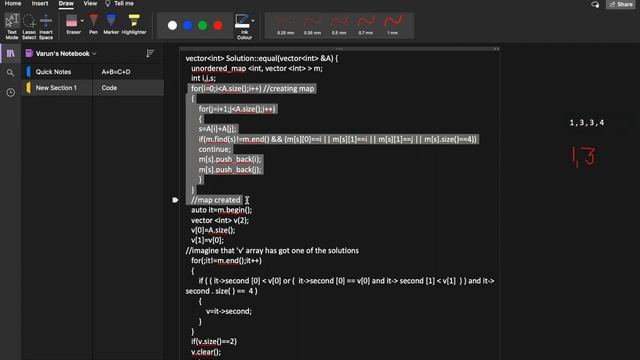Click the 'm[s].push_back(j);' line
Image resolution: width=640 pixels, height=360 pixels.
pyautogui.click(x=230, y=170)
